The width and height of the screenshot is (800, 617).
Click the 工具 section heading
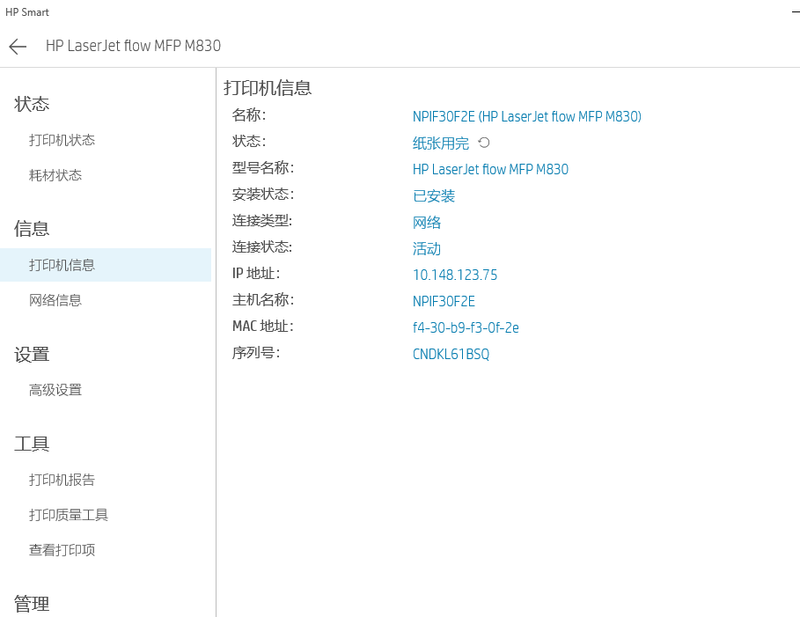(32, 444)
